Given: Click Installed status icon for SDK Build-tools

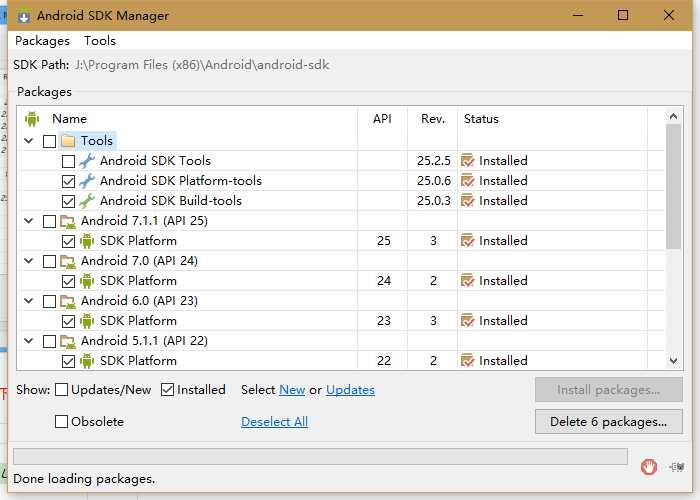Looking at the screenshot, I should (x=467, y=201).
